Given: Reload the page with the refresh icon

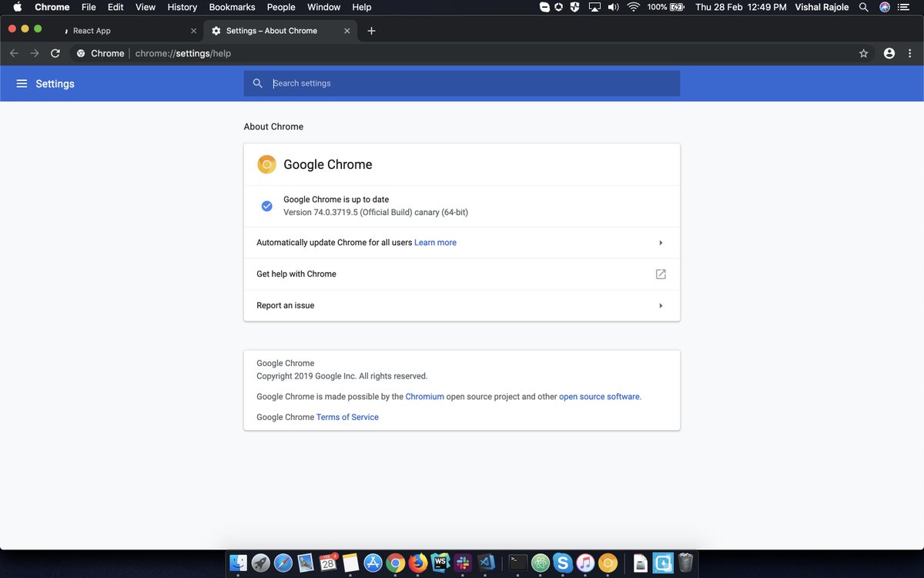Looking at the screenshot, I should click(55, 53).
